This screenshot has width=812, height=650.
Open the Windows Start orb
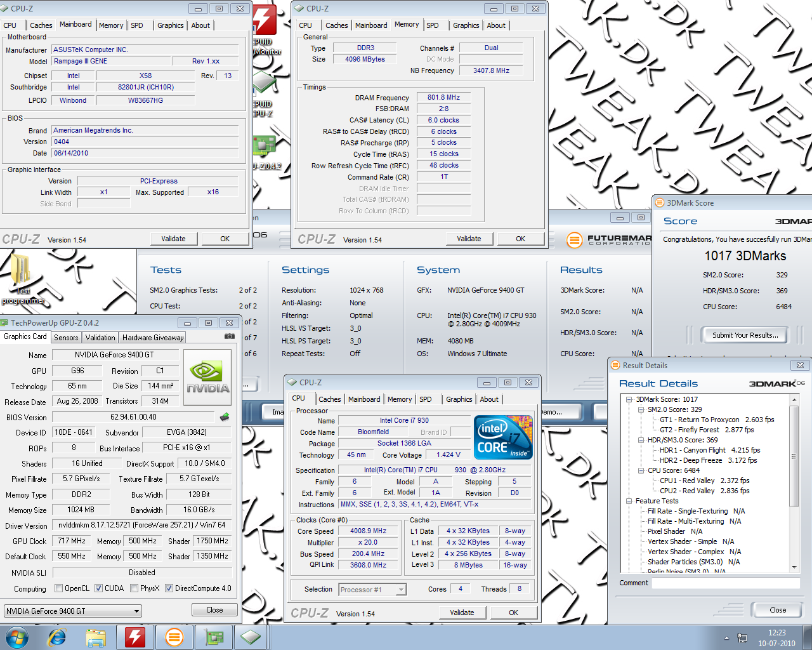17,637
